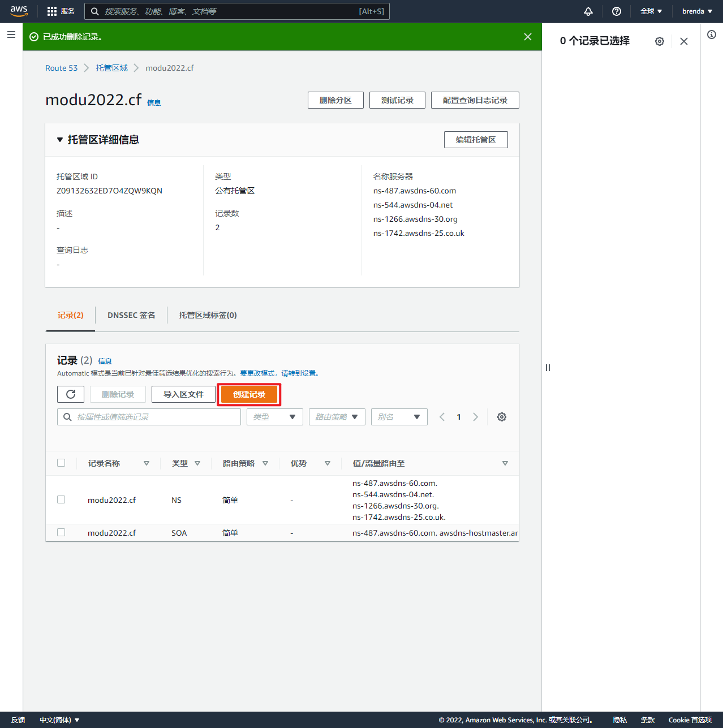Open records table preferences gear

click(x=502, y=417)
